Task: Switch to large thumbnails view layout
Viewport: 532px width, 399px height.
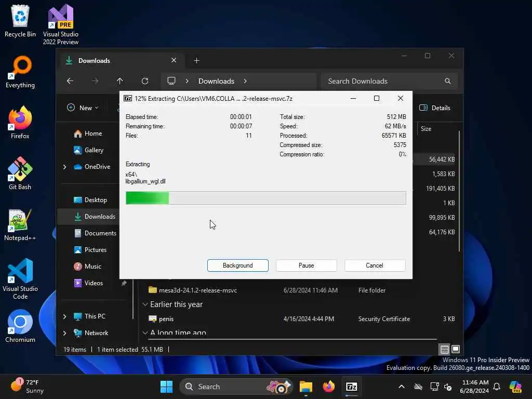Action: coord(456,349)
